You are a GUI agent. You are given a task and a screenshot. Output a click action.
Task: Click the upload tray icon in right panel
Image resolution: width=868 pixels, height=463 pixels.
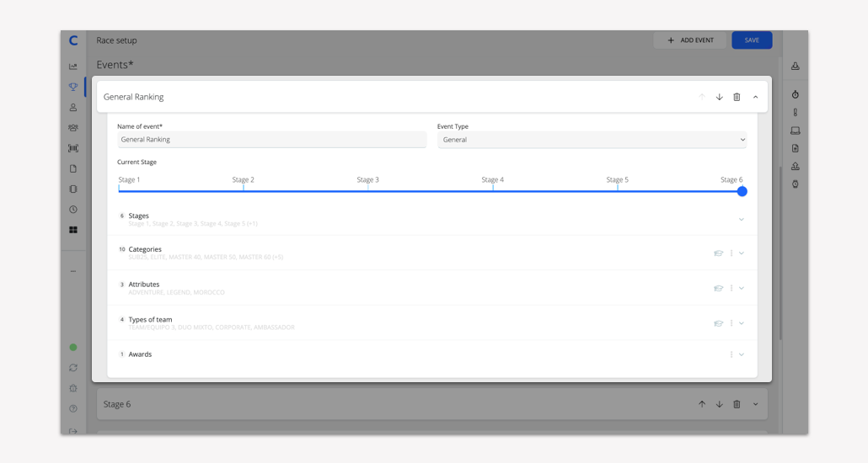coord(795,166)
